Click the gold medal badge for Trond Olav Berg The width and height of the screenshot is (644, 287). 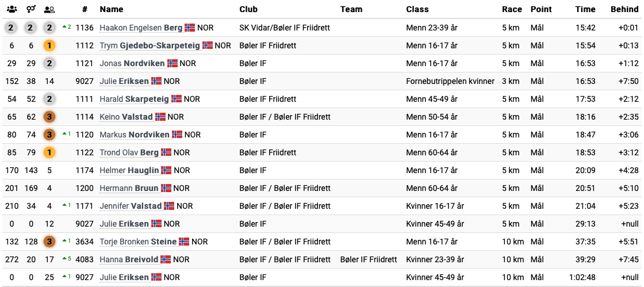tap(49, 153)
